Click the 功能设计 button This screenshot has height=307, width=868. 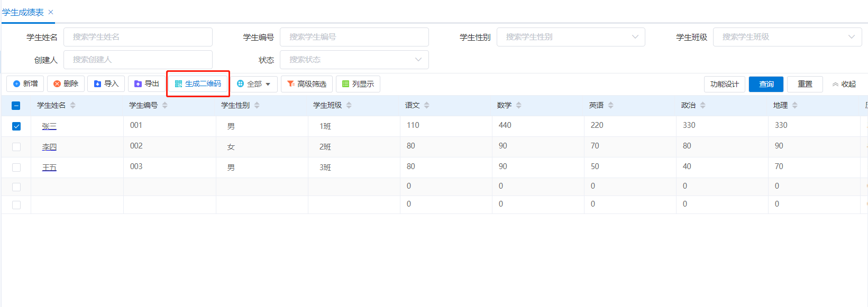click(x=725, y=84)
